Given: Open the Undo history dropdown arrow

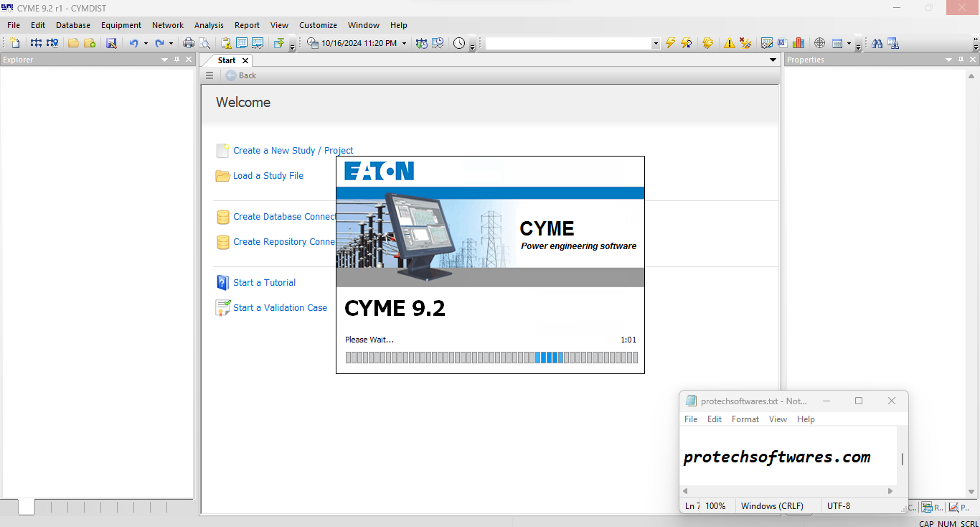Looking at the screenshot, I should tap(146, 43).
